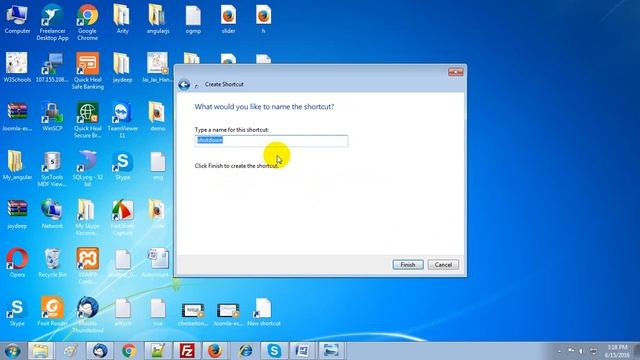Select the Foxit Reader shortcut

coord(52,312)
